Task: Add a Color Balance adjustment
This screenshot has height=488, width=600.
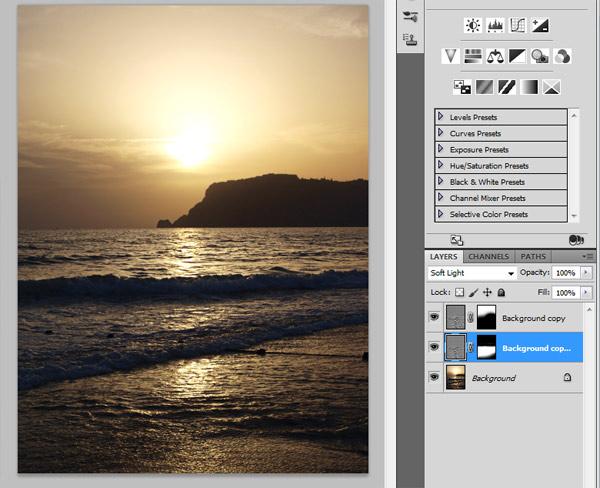Action: [495, 56]
